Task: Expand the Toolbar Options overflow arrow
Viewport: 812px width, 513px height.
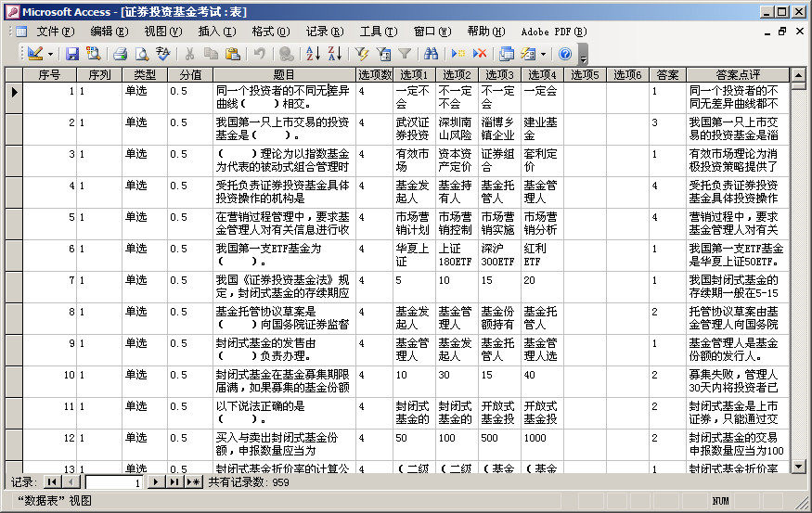Action: [x=584, y=54]
